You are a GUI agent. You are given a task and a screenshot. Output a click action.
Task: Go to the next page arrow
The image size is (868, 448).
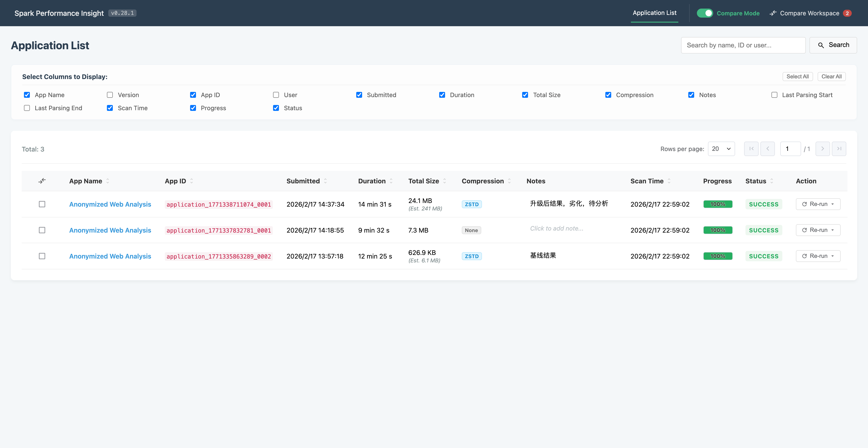(823, 149)
